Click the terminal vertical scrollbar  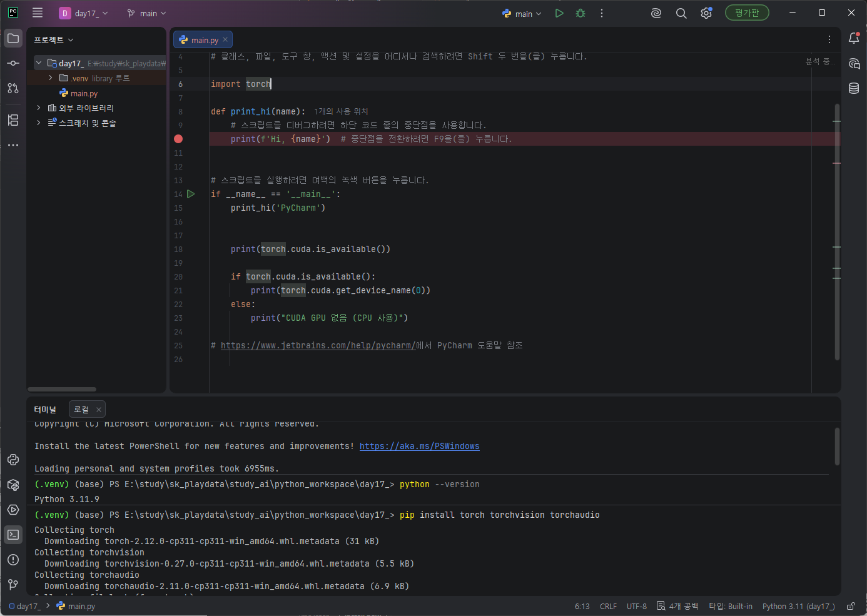pyautogui.click(x=837, y=446)
